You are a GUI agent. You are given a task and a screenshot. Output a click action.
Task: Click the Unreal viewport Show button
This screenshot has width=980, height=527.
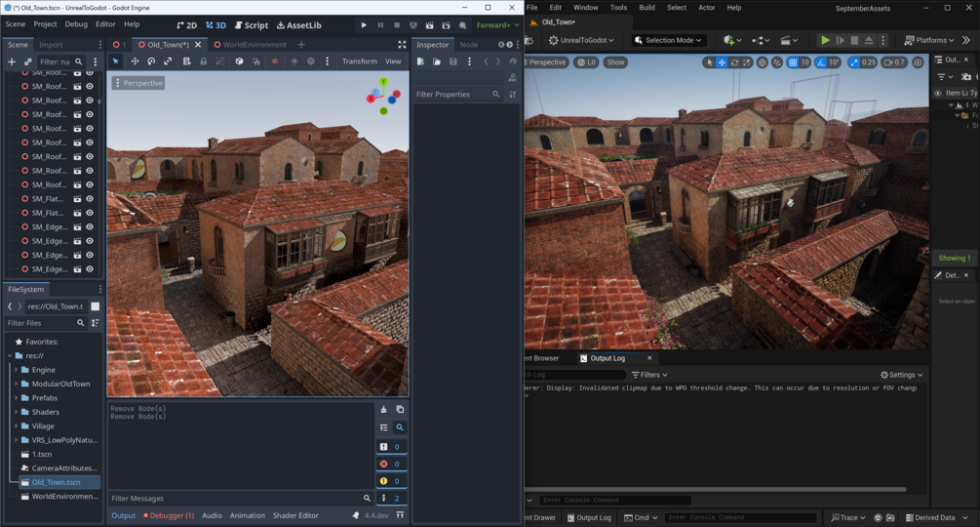615,62
